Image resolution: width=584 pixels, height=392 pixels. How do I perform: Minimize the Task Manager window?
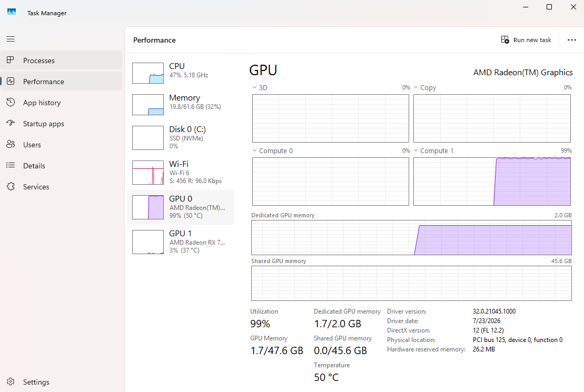(x=526, y=7)
